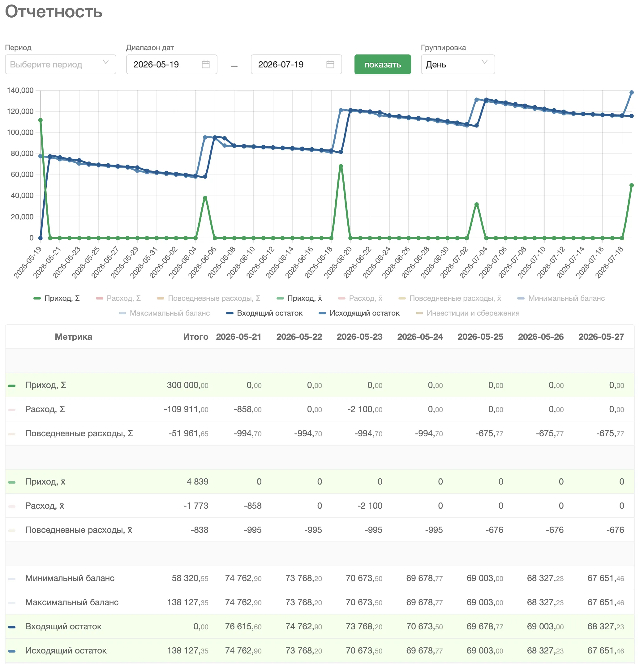Expand grouping options via День chevron

484,62
